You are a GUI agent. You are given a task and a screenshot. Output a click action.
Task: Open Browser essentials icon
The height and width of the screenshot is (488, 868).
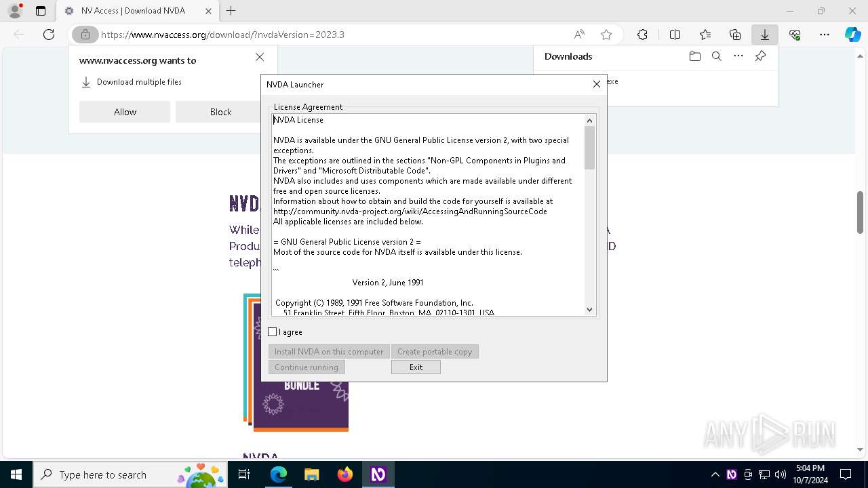click(795, 35)
